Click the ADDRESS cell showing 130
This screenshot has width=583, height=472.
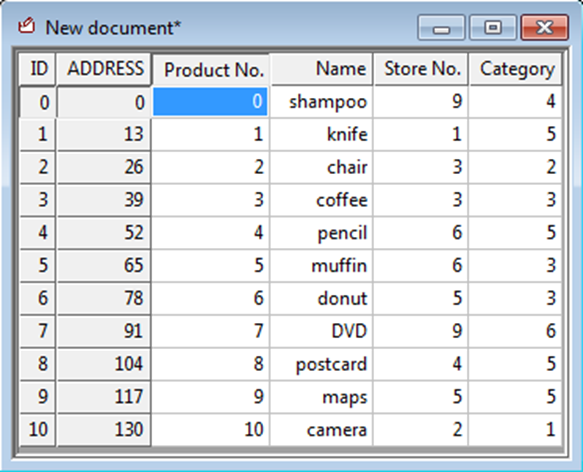point(104,429)
